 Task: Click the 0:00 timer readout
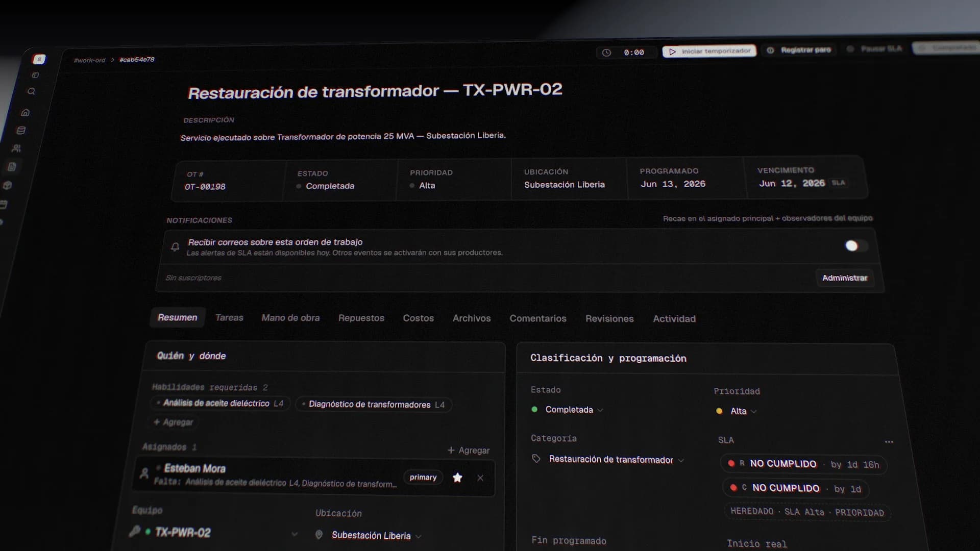coord(634,53)
